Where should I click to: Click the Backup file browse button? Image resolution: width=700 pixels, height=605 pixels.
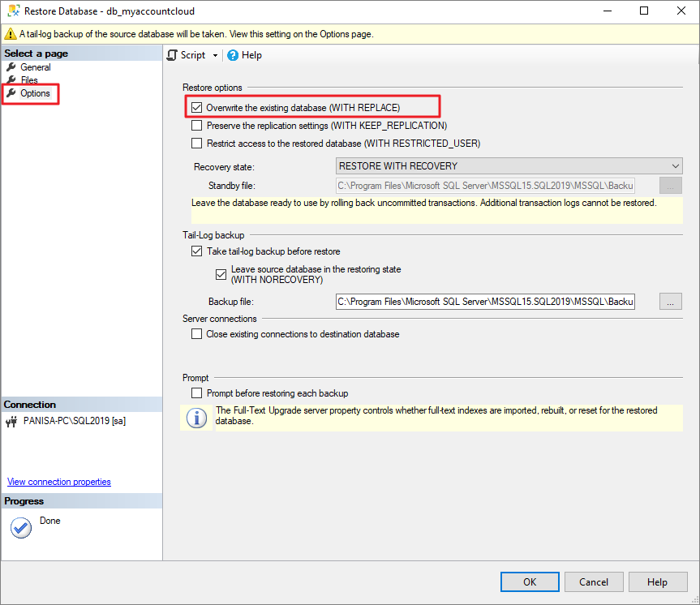[671, 302]
